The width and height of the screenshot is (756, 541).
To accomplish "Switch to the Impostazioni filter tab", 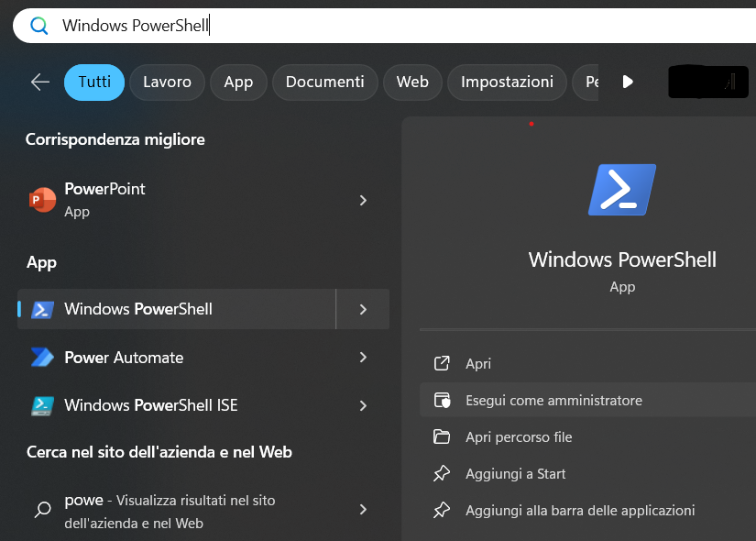I will (507, 82).
